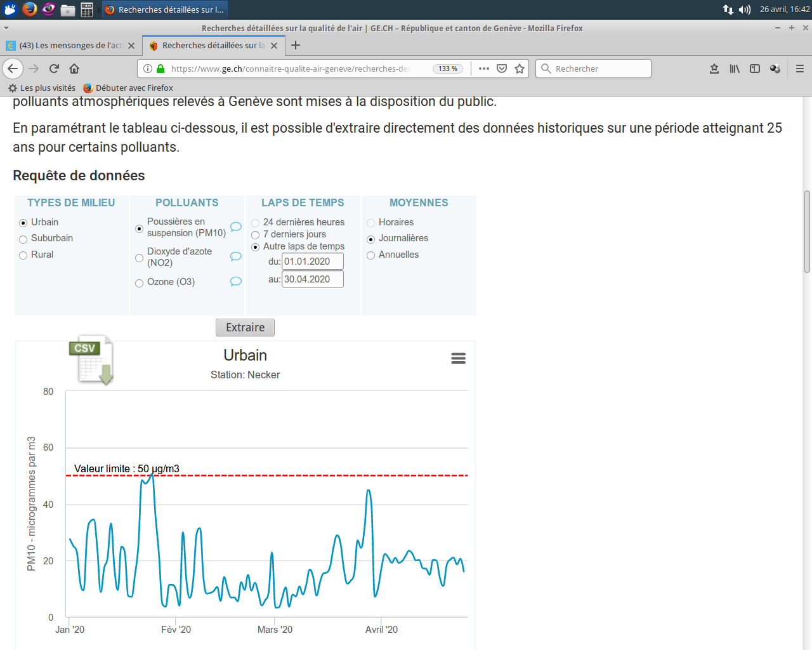812x650 pixels.
Task: Open page actions three-dots menu
Action: click(x=484, y=69)
